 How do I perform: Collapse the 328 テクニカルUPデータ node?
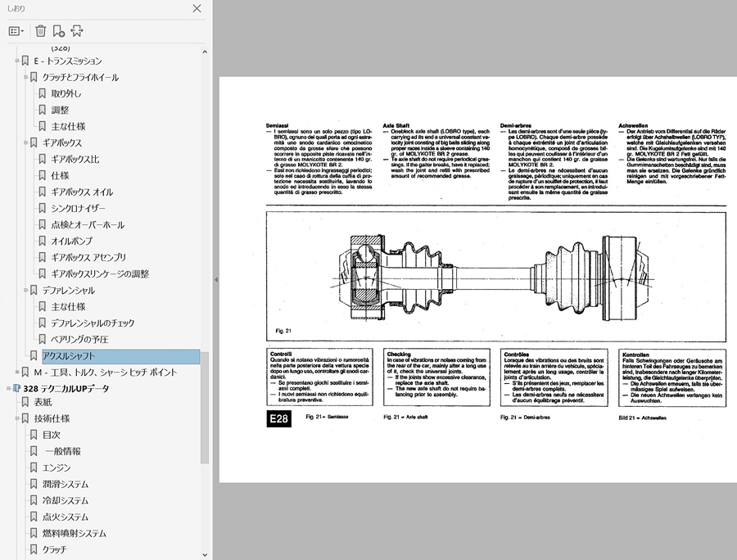tap(8, 389)
